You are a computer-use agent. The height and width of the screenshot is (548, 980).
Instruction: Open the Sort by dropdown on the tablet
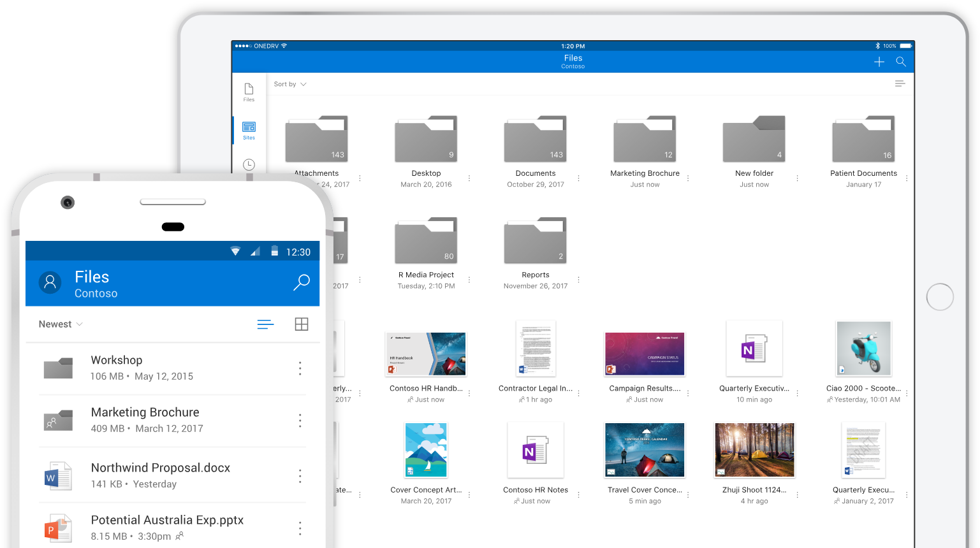pos(289,83)
